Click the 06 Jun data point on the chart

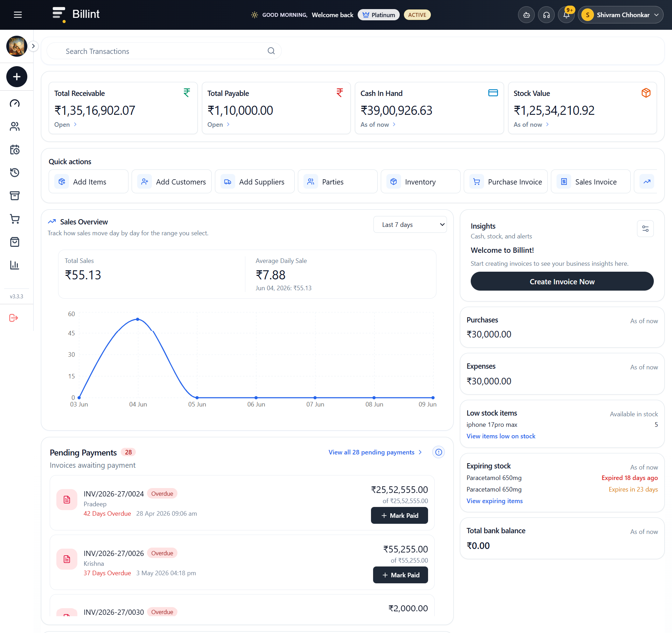(256, 398)
